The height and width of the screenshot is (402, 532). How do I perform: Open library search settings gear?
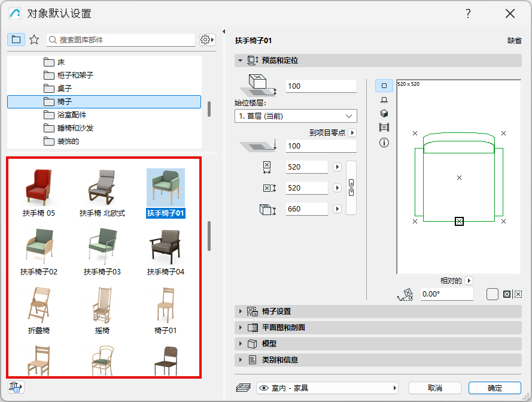point(207,40)
